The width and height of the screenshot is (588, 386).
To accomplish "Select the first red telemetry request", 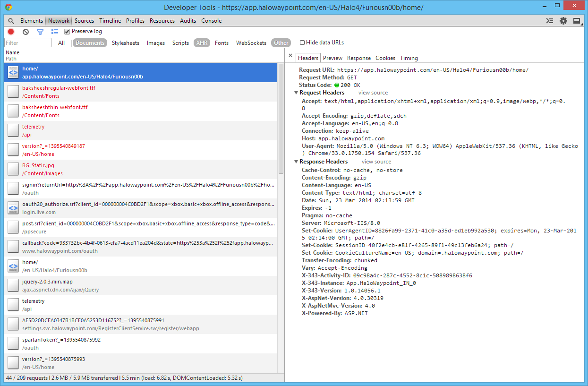I will pos(141,131).
